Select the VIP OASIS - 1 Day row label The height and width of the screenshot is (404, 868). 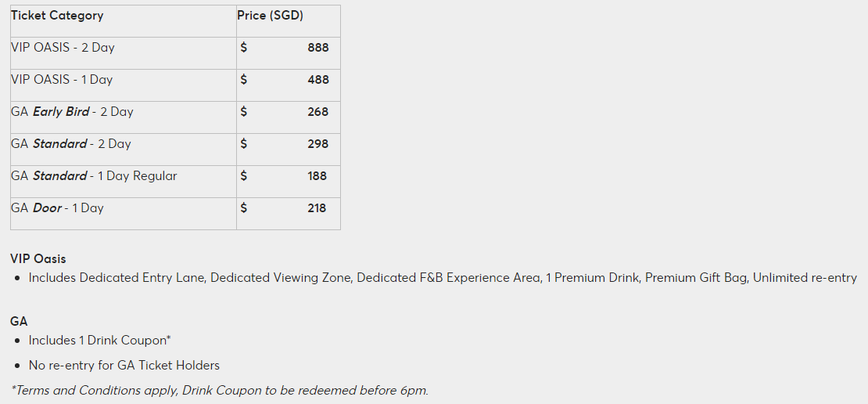click(x=62, y=80)
